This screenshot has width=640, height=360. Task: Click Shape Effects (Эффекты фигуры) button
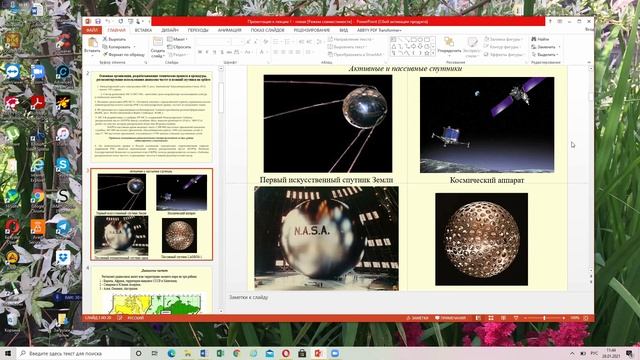(x=504, y=55)
